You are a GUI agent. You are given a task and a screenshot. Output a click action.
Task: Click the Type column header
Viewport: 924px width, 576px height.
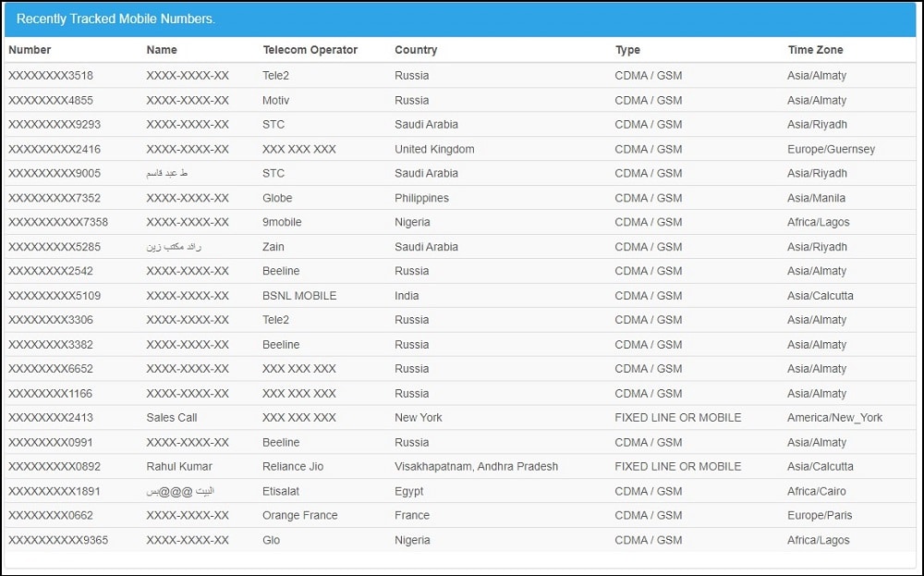coord(627,50)
